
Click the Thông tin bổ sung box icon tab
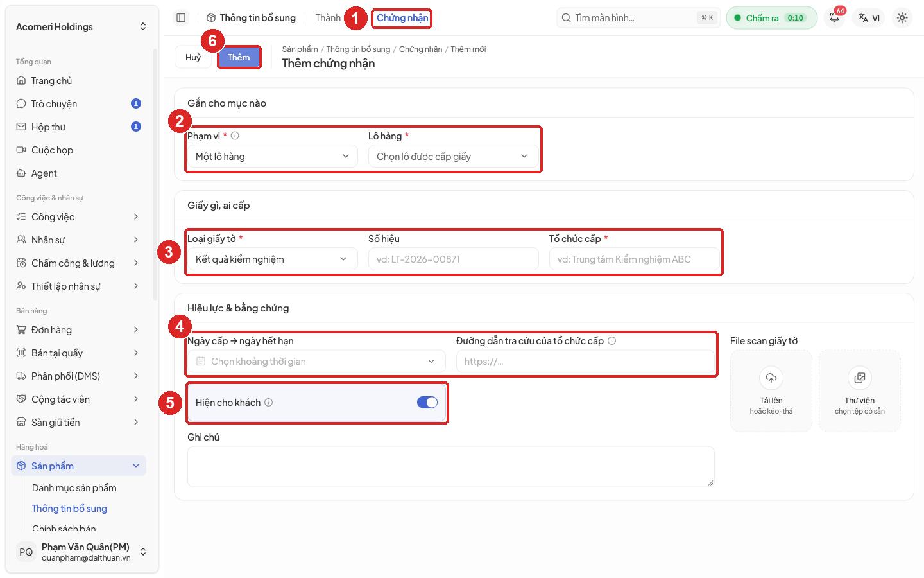[251, 18]
